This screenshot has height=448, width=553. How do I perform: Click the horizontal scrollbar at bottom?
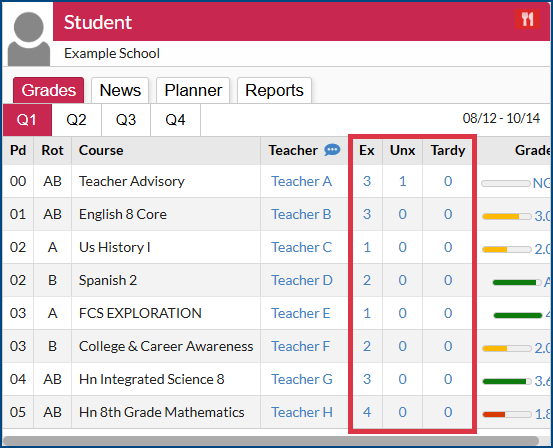271,441
